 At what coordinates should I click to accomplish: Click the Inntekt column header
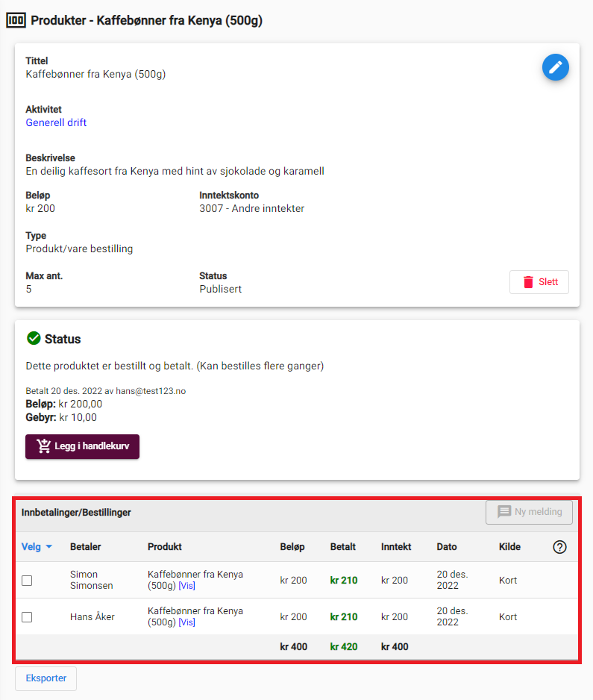[396, 547]
